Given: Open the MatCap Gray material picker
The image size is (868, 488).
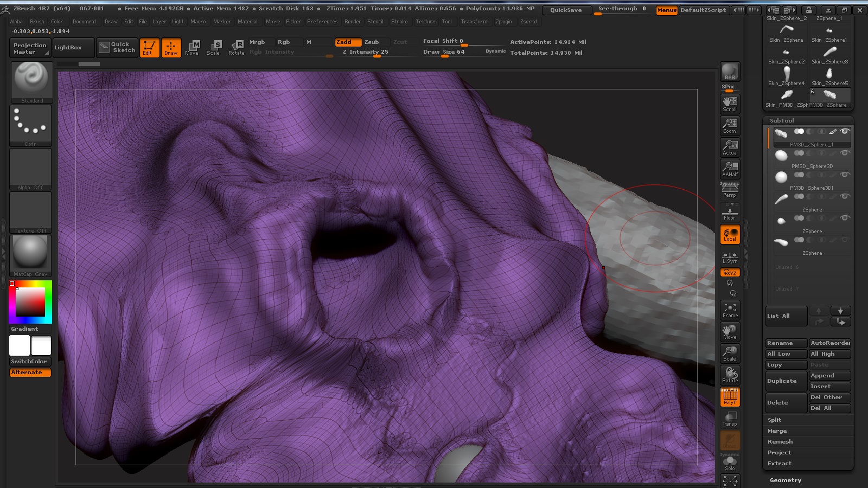Looking at the screenshot, I should pyautogui.click(x=30, y=256).
